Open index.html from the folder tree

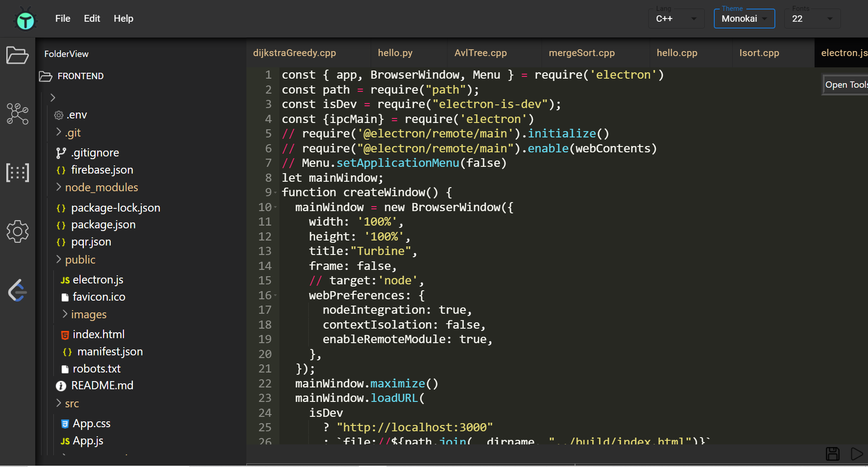pos(99,335)
